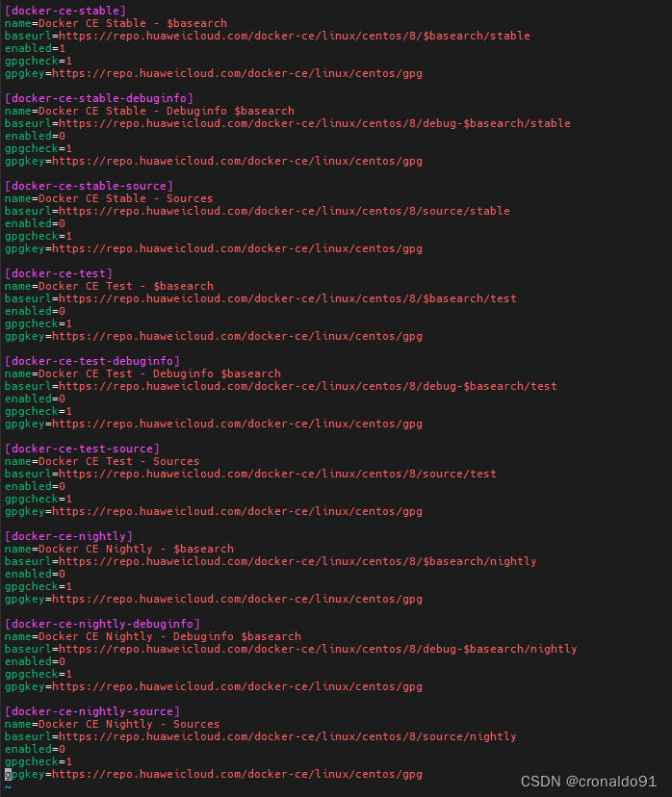
Task: Place cursor on 'name=Docker CE Stable - Sources'
Action: (109, 198)
